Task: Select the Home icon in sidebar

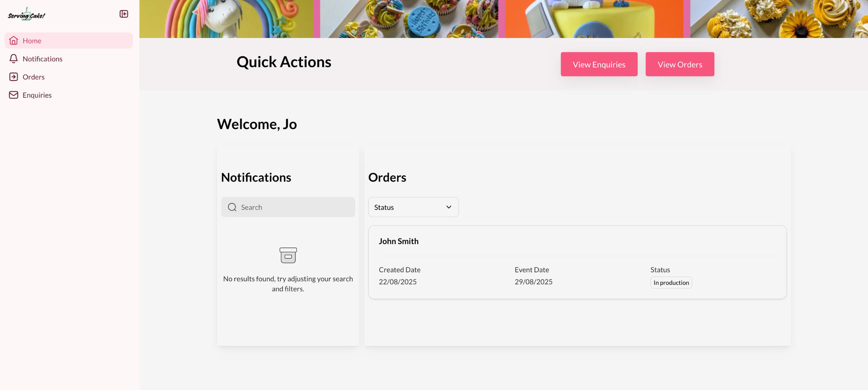Action: 14,40
